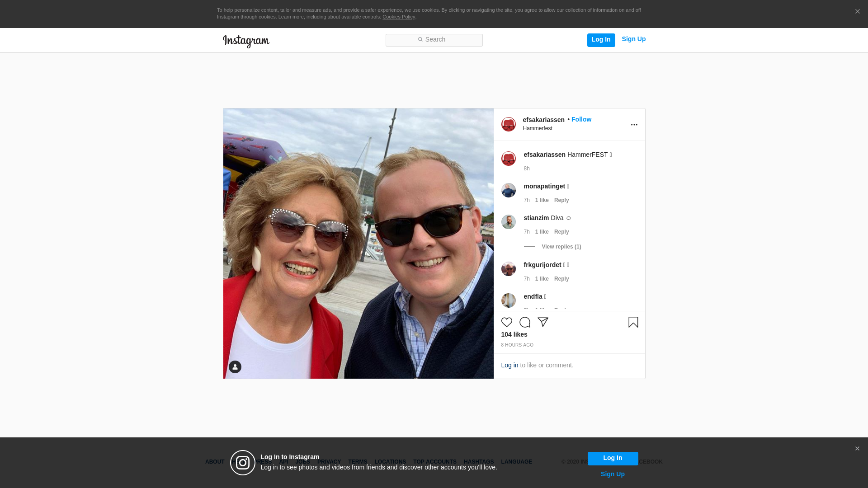The width and height of the screenshot is (868, 488).
Task: Click the selfie post photo
Action: point(358,244)
